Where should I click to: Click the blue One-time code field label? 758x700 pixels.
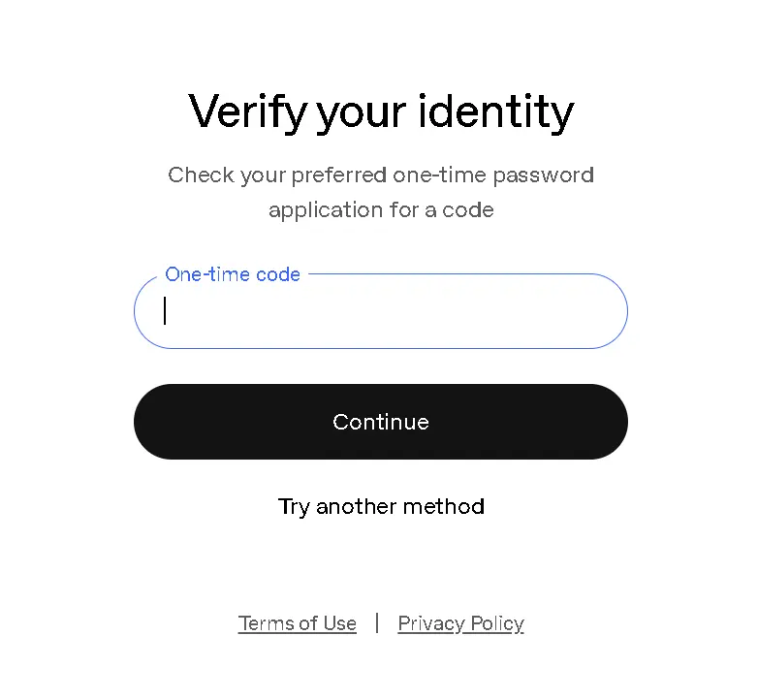233,274
